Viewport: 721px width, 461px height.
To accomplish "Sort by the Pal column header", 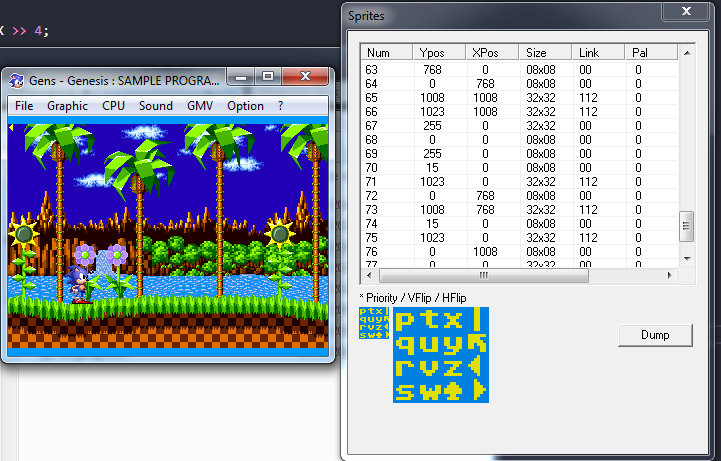I will (x=651, y=52).
